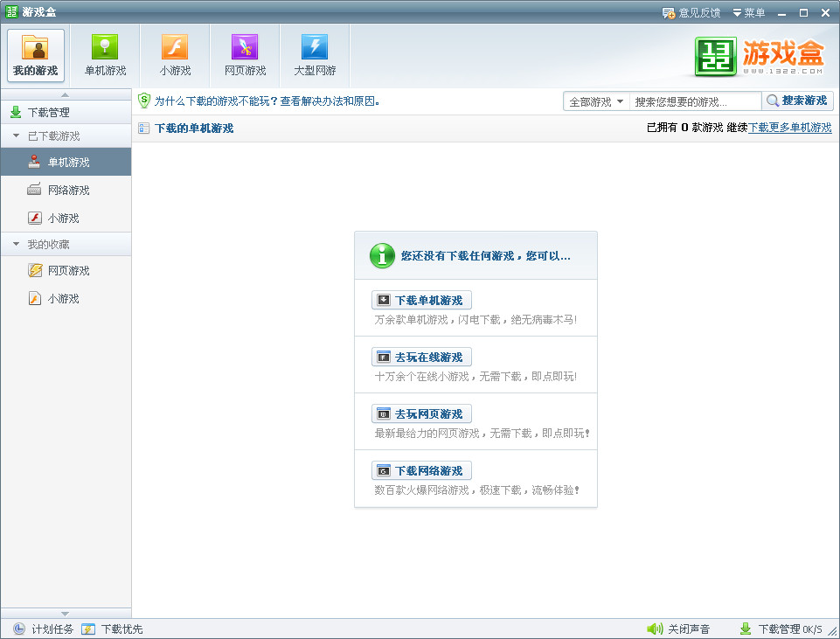Select 网络游戏 in the sidebar
This screenshot has width=840, height=639.
[66, 190]
